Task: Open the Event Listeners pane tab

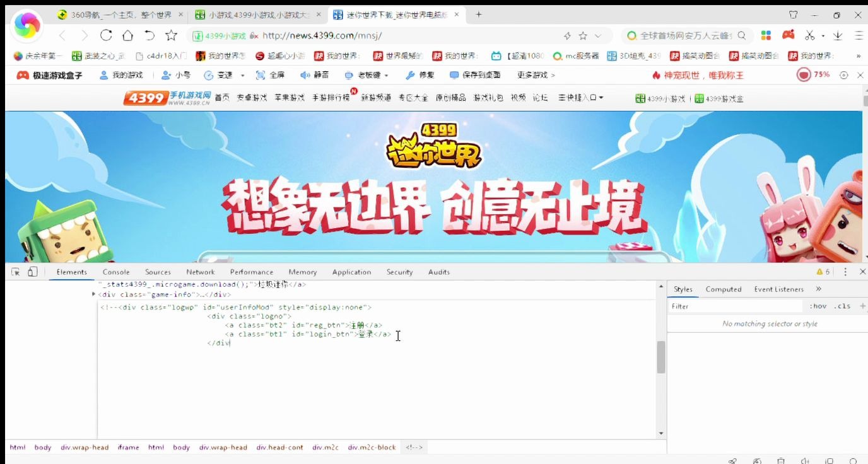Action: [x=779, y=289]
